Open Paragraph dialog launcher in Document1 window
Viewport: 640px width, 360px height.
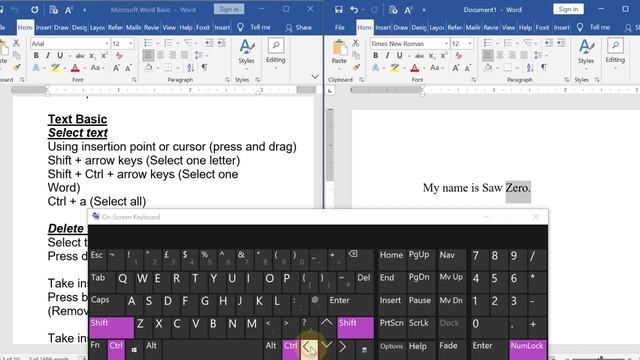pyautogui.click(x=566, y=80)
